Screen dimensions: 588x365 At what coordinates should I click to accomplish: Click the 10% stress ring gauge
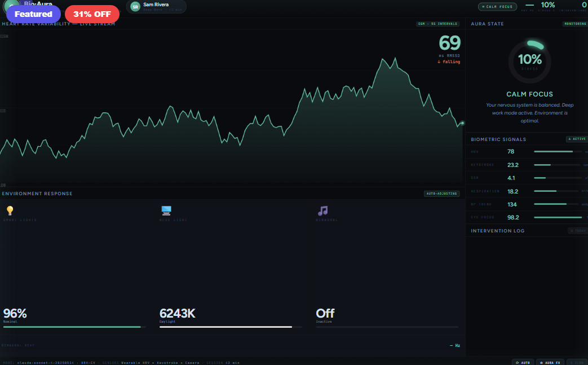pos(529,61)
